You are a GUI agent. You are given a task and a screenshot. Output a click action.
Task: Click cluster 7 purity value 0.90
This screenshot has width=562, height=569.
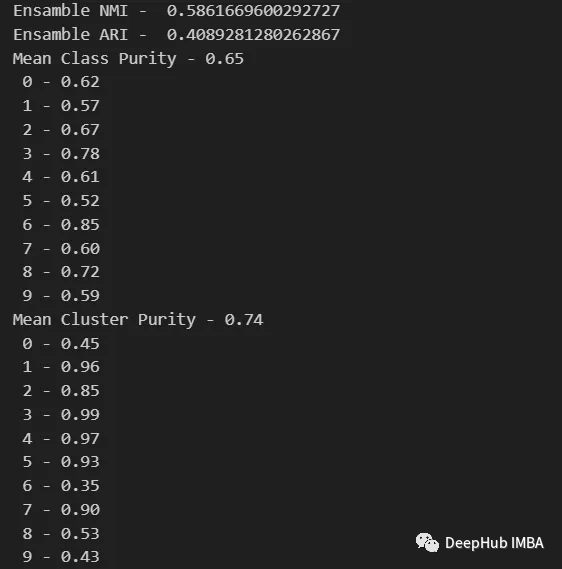pyautogui.click(x=80, y=510)
